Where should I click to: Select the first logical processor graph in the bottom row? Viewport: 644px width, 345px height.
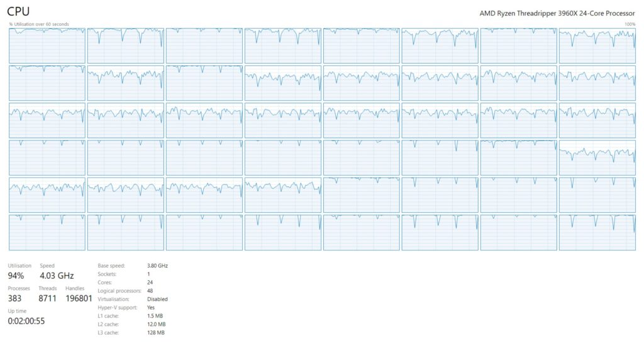click(x=47, y=232)
